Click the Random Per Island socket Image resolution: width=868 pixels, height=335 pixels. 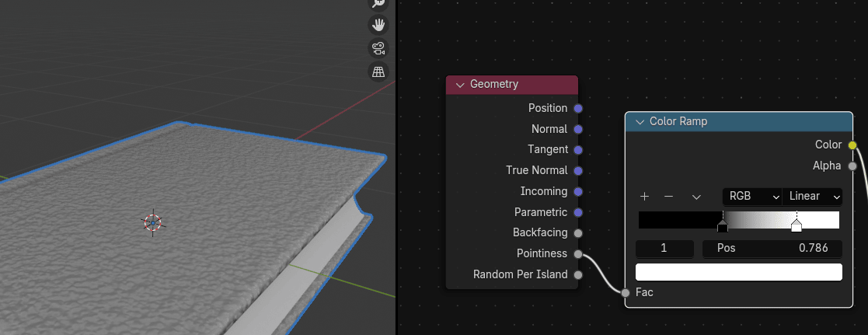577,274
